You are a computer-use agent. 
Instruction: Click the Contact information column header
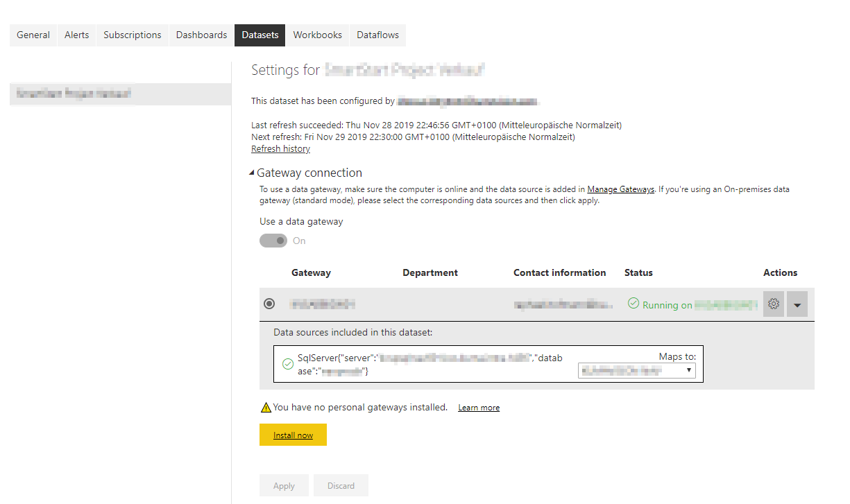(x=560, y=272)
